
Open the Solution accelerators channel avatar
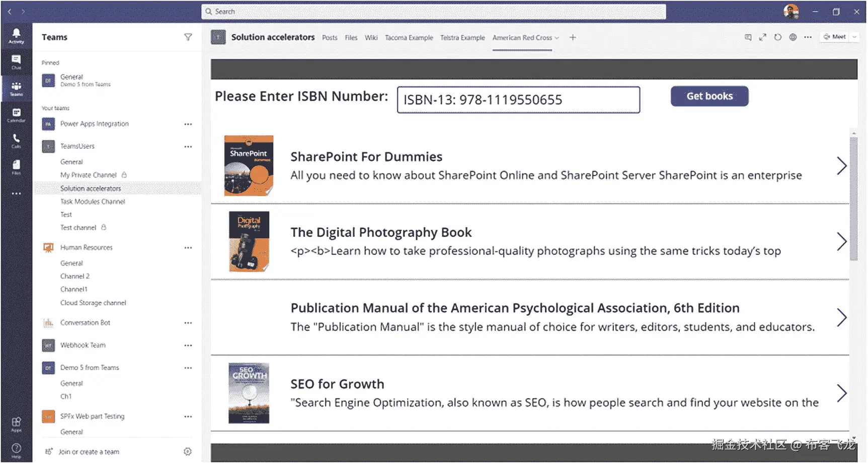[218, 37]
